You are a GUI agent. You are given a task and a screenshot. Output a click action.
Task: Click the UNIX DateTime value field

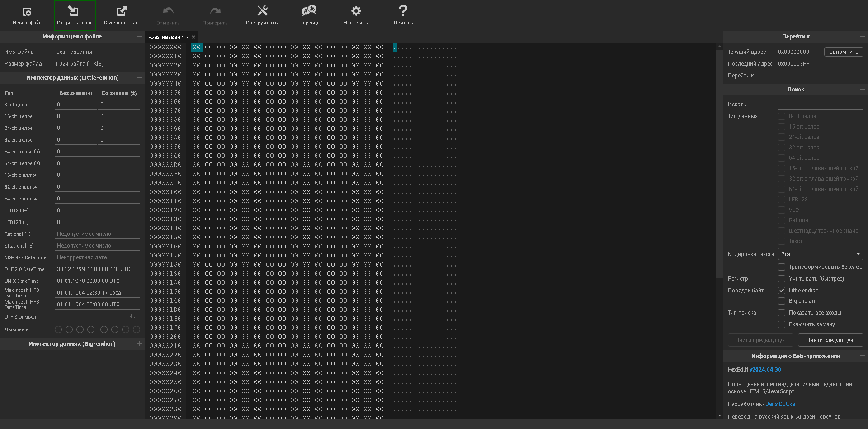pyautogui.click(x=97, y=281)
